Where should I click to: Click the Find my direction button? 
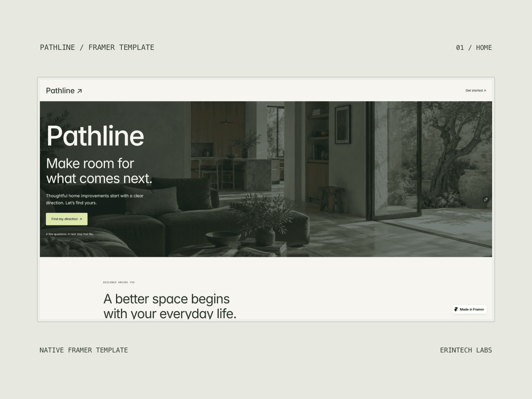66,219
